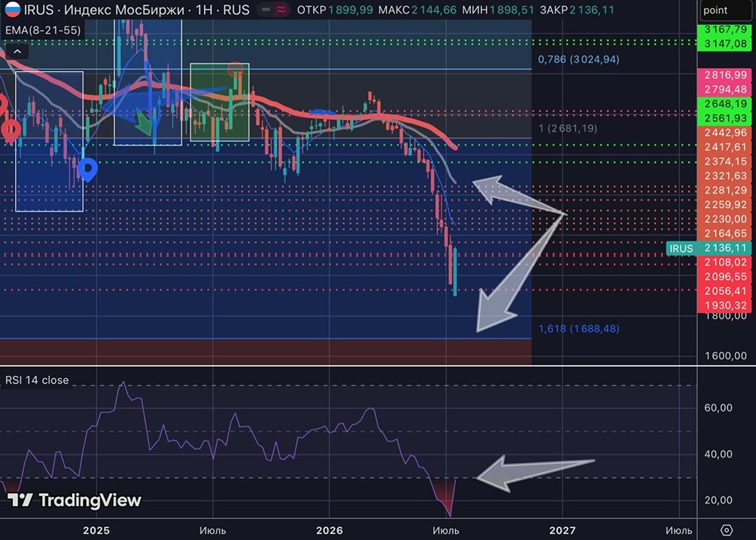Click orange price label 2281,29
756x540 pixels.
tap(725, 191)
